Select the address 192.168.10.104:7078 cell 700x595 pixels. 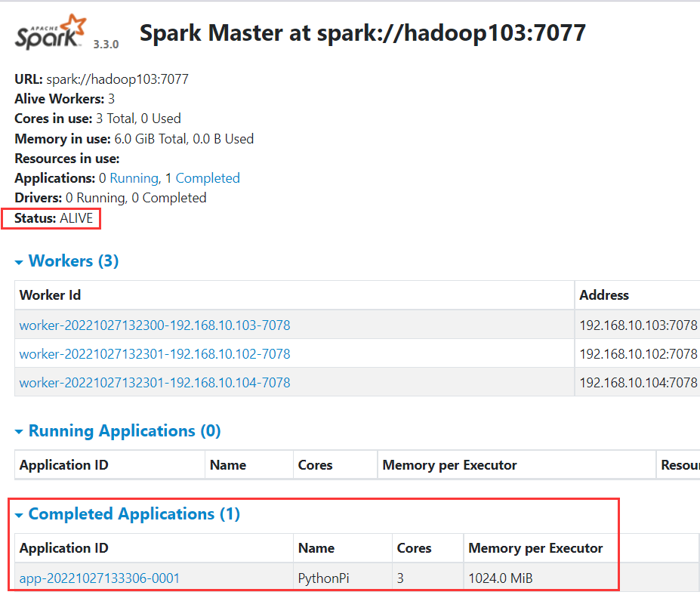click(638, 382)
